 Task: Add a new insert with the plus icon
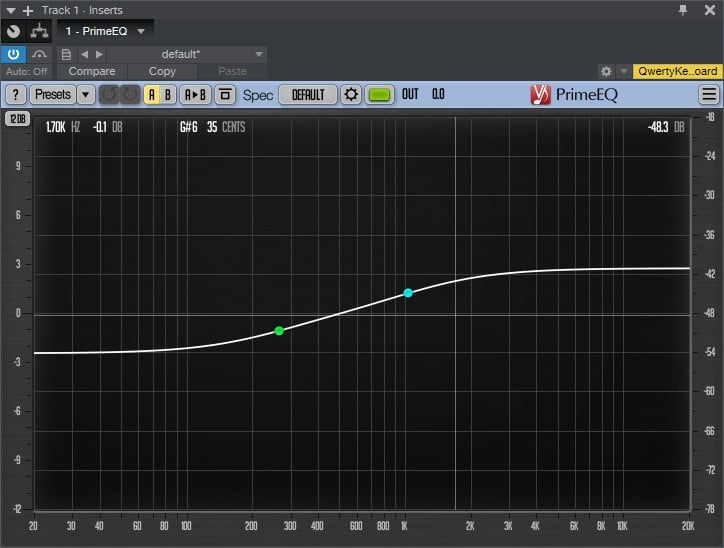tap(28, 10)
